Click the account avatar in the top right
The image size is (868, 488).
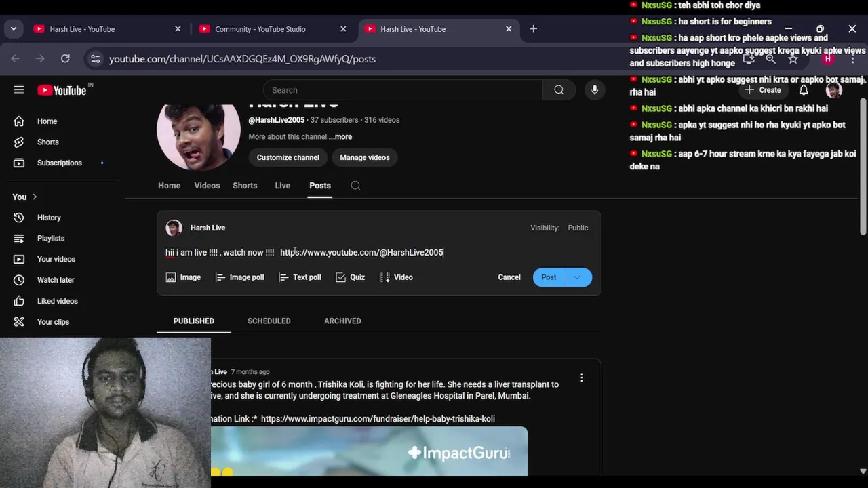point(834,90)
